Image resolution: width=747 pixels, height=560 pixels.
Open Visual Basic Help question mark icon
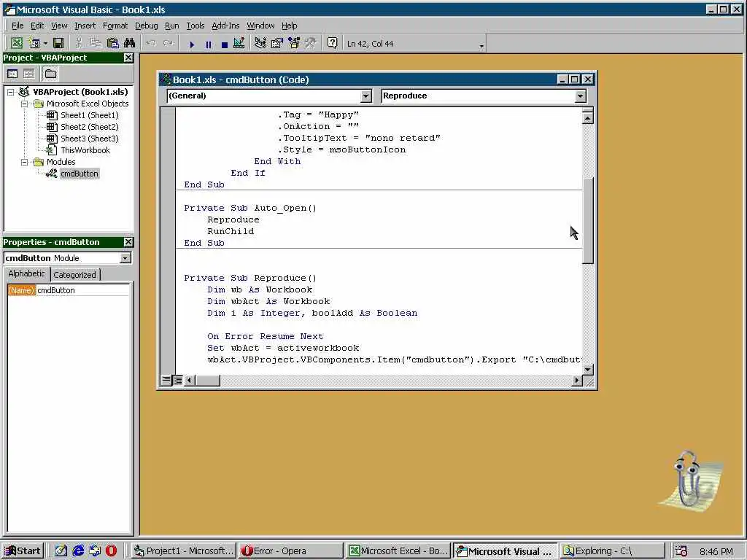(x=332, y=43)
